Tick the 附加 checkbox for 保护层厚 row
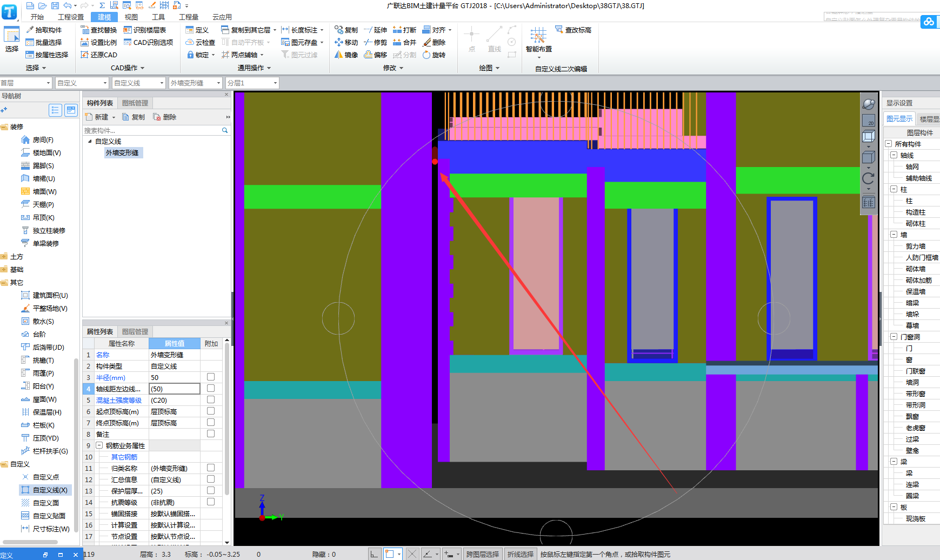The width and height of the screenshot is (940, 560). click(x=211, y=490)
